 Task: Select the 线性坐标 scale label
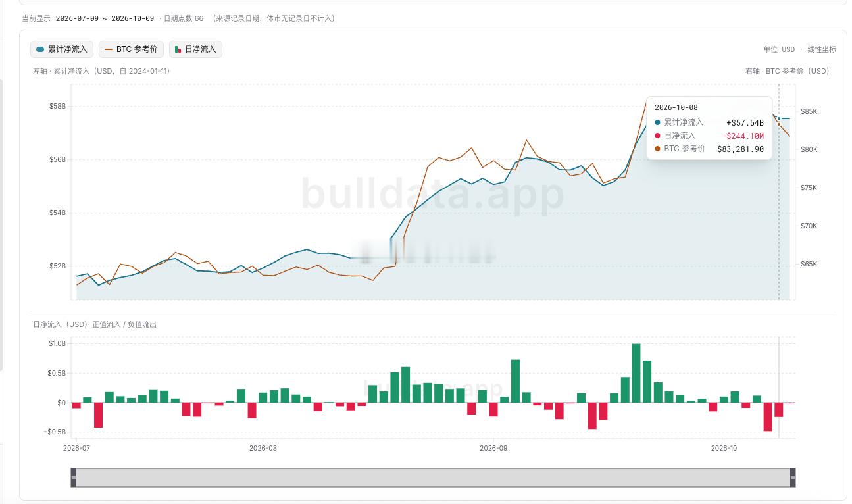[822, 49]
